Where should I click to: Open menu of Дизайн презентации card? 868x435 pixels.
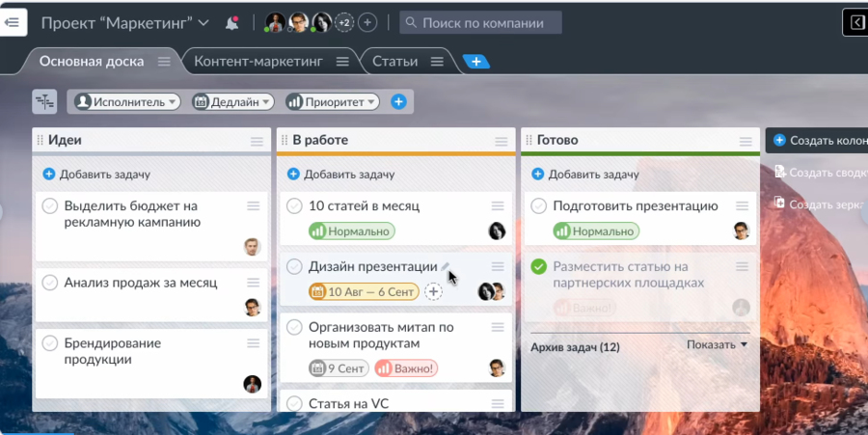[x=498, y=267]
